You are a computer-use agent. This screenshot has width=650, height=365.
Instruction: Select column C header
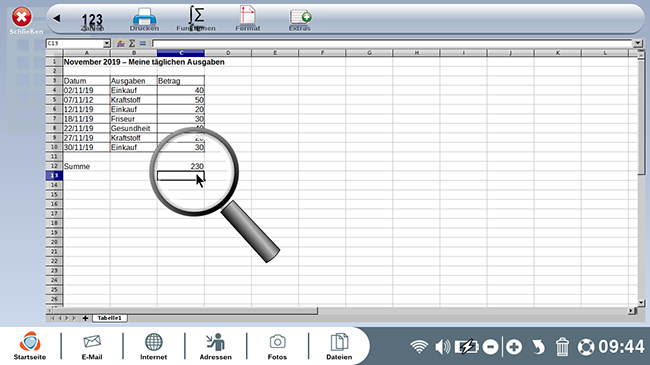[x=181, y=53]
